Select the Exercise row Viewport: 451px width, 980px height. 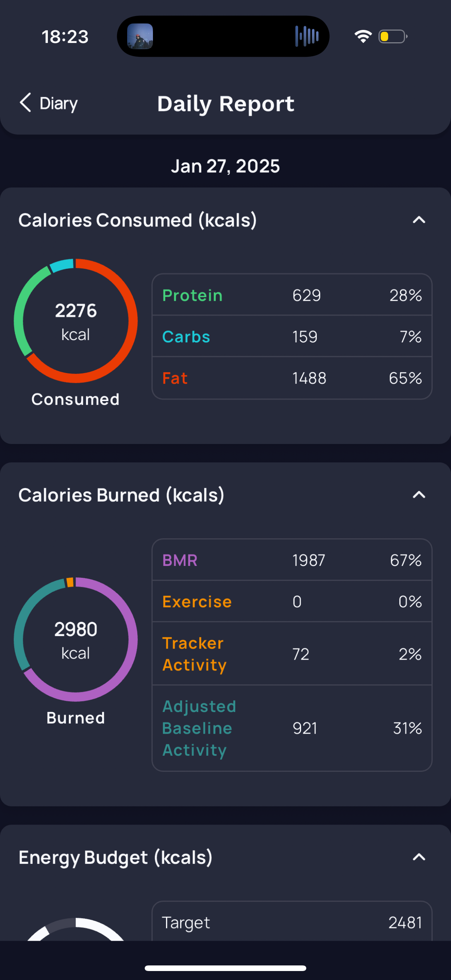pyautogui.click(x=292, y=602)
